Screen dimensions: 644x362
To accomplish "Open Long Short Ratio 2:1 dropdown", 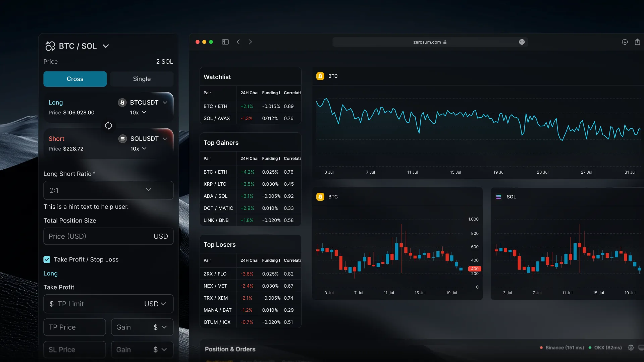I will click(x=108, y=190).
